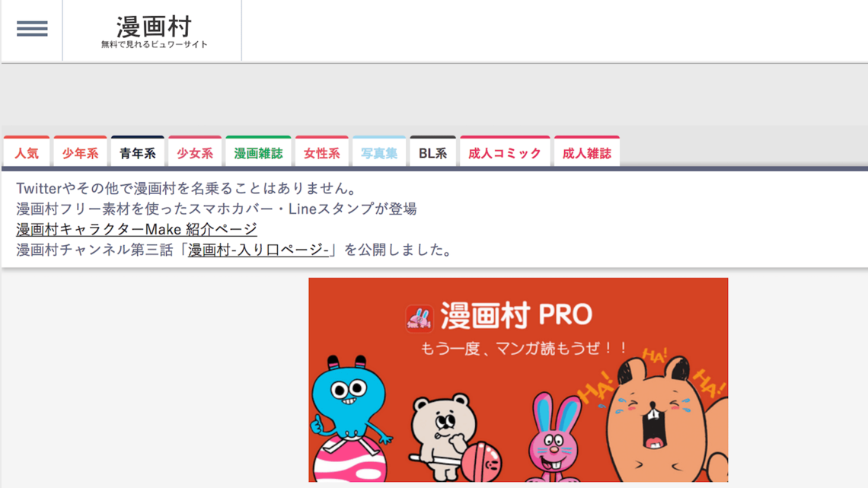Follow the 漫画村-入り口ページ- link

click(x=258, y=250)
